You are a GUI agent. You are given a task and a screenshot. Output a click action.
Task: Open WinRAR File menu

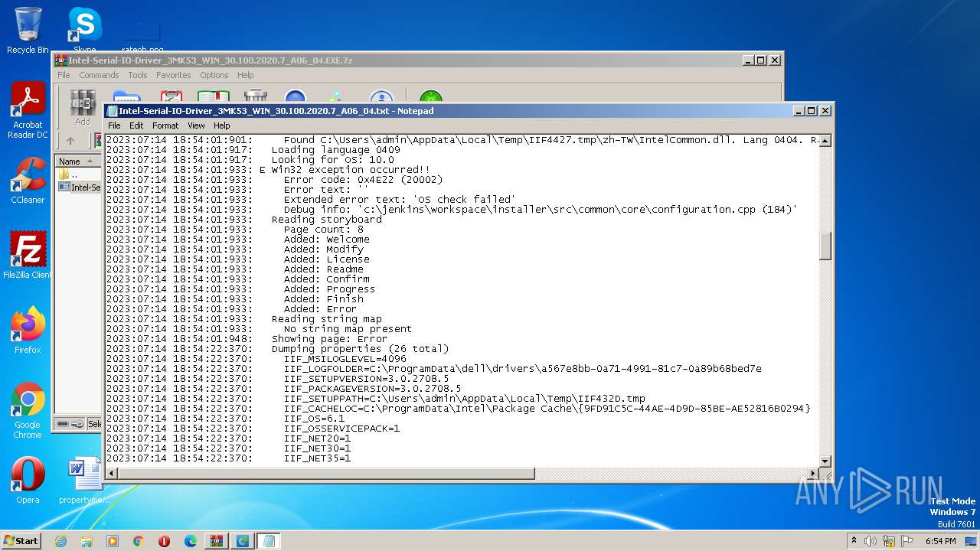(64, 75)
